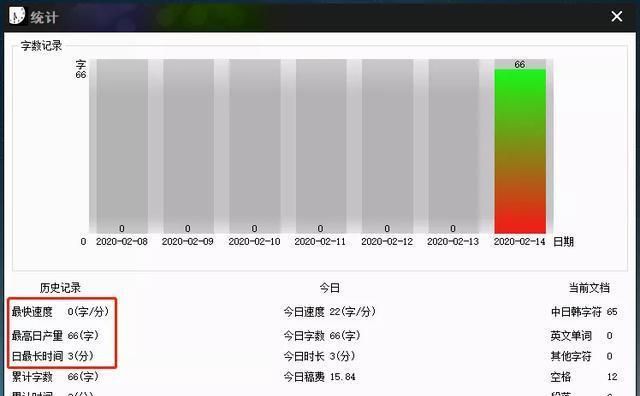
Task: Click the 累计字数 66(字) entry
Action: coord(55,376)
